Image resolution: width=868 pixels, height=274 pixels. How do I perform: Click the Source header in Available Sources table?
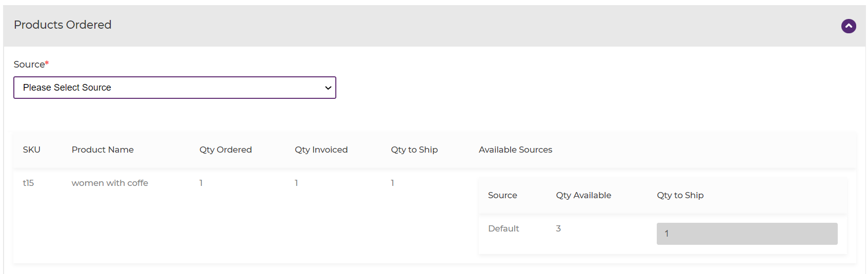pyautogui.click(x=502, y=195)
